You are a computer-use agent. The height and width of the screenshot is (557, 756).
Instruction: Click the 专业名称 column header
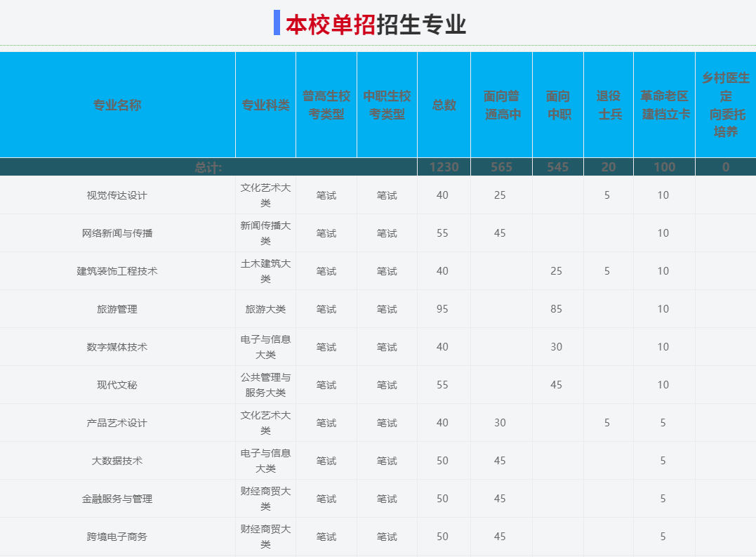point(117,105)
